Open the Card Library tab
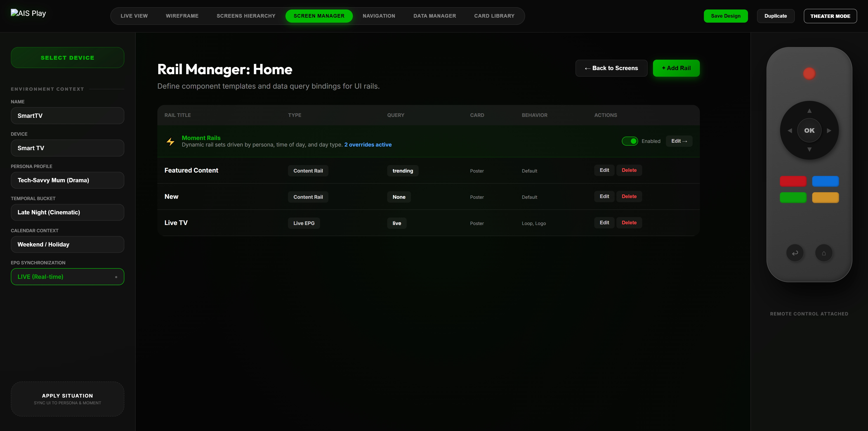Viewport: 868px width, 431px height. [494, 16]
